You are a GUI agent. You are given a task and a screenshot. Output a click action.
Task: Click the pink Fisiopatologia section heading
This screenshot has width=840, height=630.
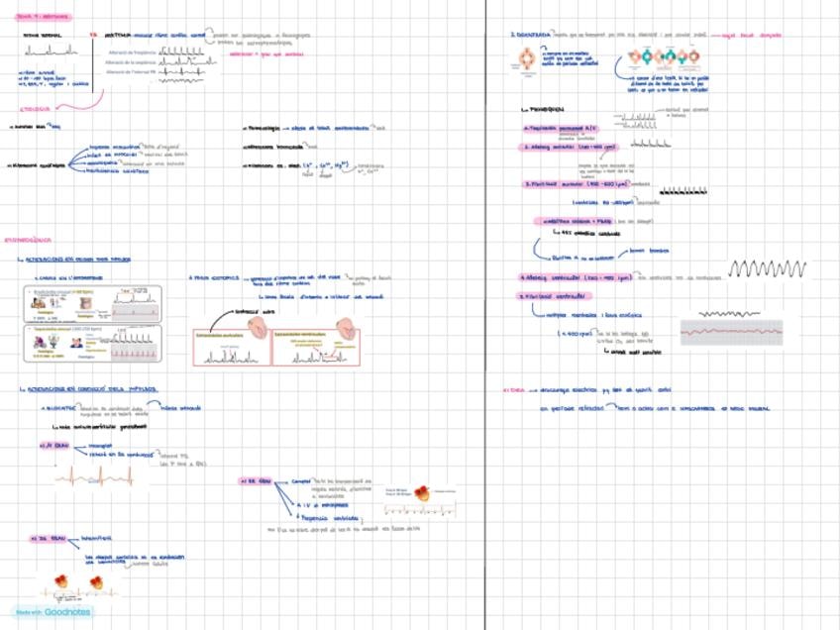click(28, 239)
